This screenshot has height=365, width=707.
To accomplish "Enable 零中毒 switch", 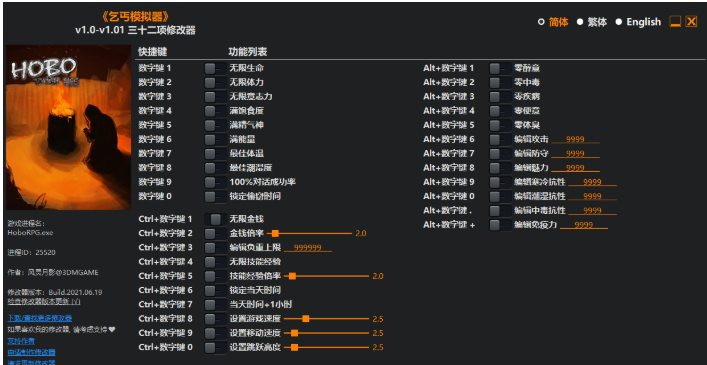I will pos(500,82).
